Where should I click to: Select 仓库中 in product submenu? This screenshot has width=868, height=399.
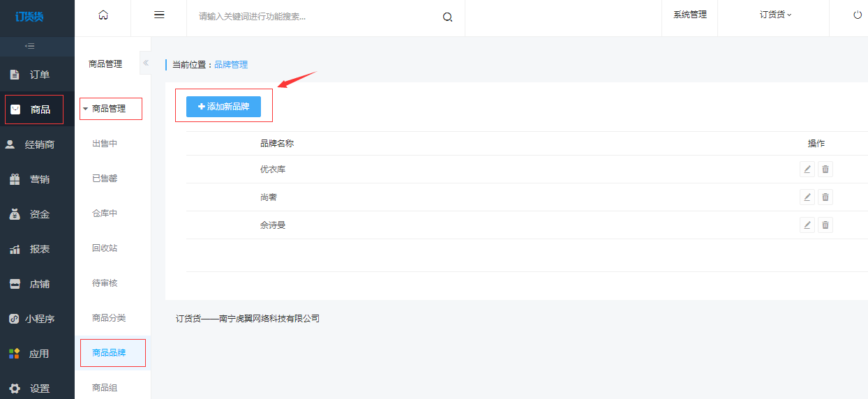(105, 213)
